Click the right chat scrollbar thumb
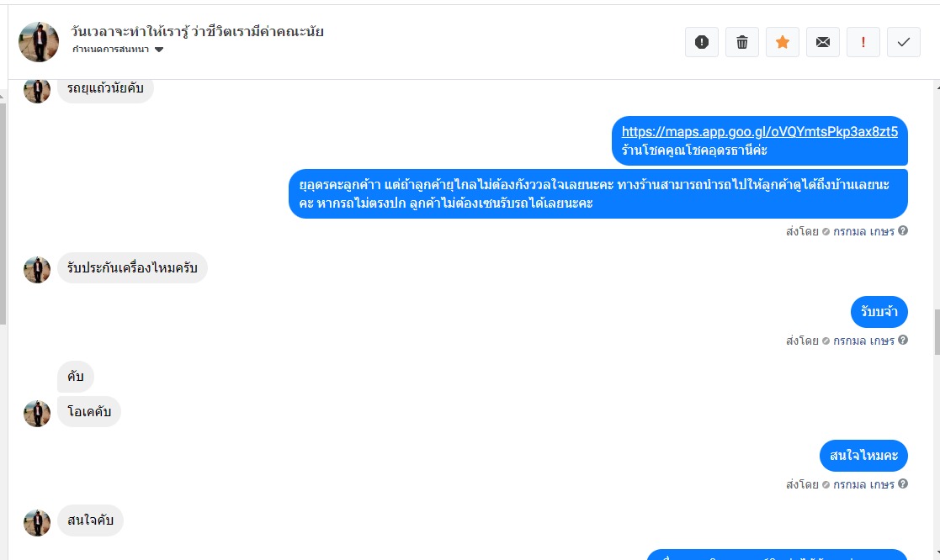This screenshot has height=560, width=940. pos(937,332)
